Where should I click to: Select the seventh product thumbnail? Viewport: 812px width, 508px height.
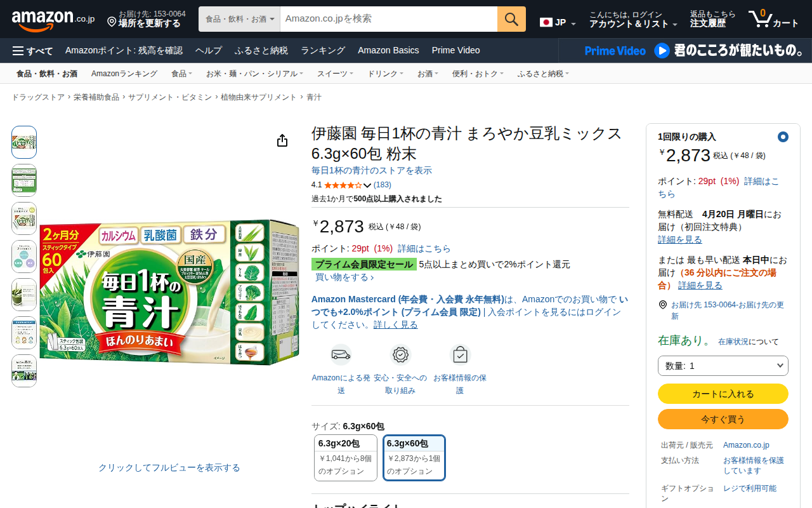[x=24, y=371]
